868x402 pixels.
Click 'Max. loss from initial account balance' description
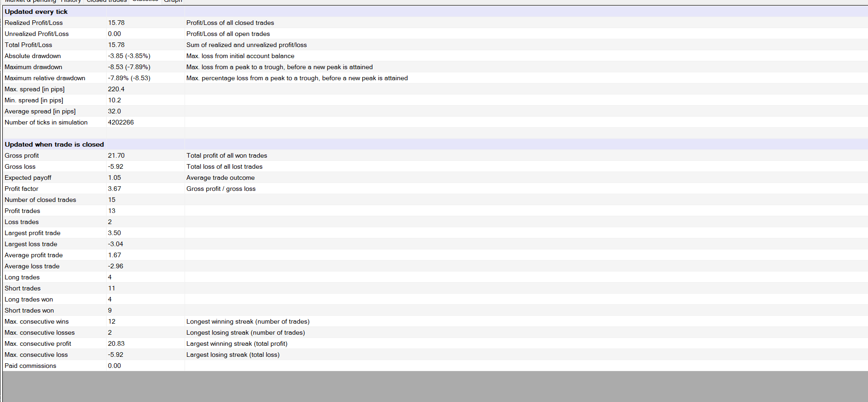240,56
